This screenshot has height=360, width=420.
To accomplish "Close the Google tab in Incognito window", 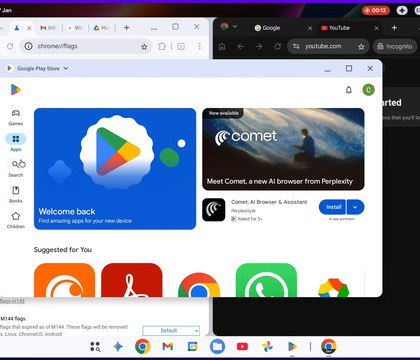I will (310, 28).
